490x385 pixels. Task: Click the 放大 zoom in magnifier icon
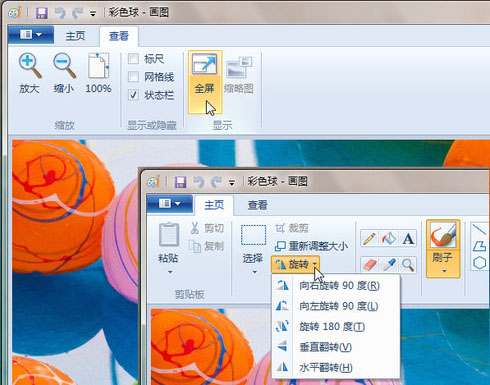[29, 65]
